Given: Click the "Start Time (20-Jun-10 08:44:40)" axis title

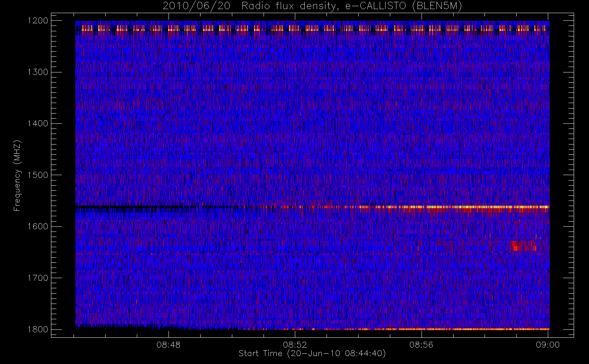Looking at the screenshot, I should click(312, 353).
